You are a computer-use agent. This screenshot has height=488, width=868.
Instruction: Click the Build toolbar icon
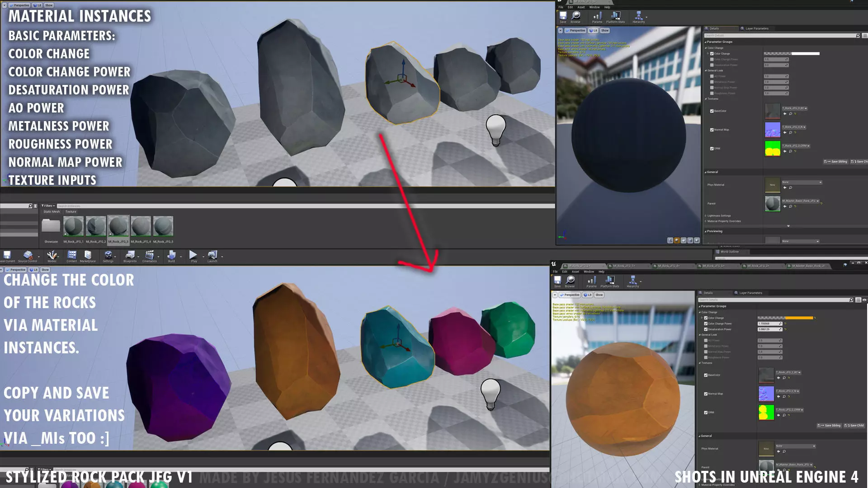(x=171, y=257)
